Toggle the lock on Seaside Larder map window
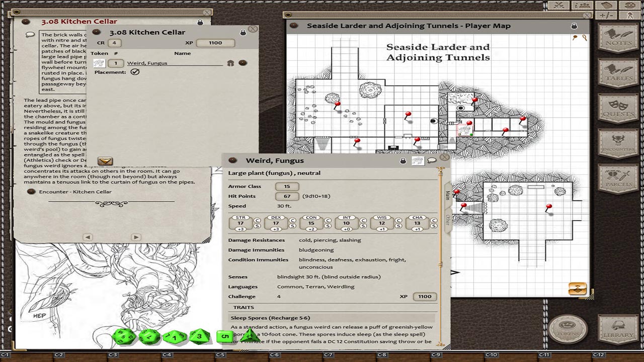This screenshot has width=644, height=362. [x=574, y=26]
